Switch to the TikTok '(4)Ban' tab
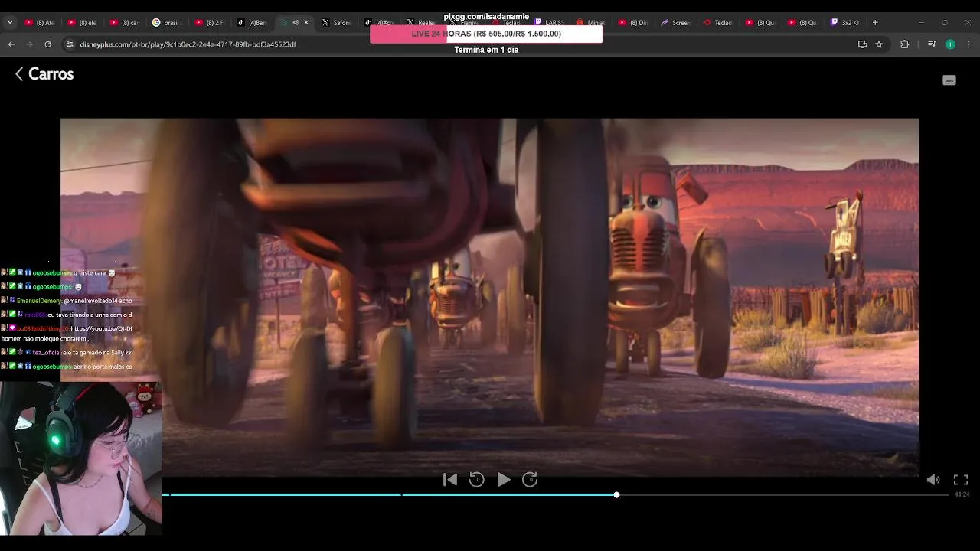The height and width of the screenshot is (551, 980). (x=251, y=23)
